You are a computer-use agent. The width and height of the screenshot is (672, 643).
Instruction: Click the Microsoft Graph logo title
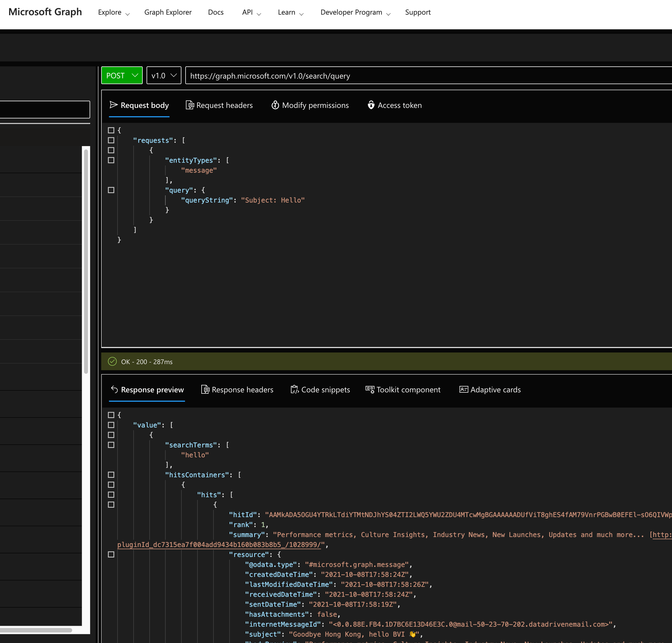(45, 12)
